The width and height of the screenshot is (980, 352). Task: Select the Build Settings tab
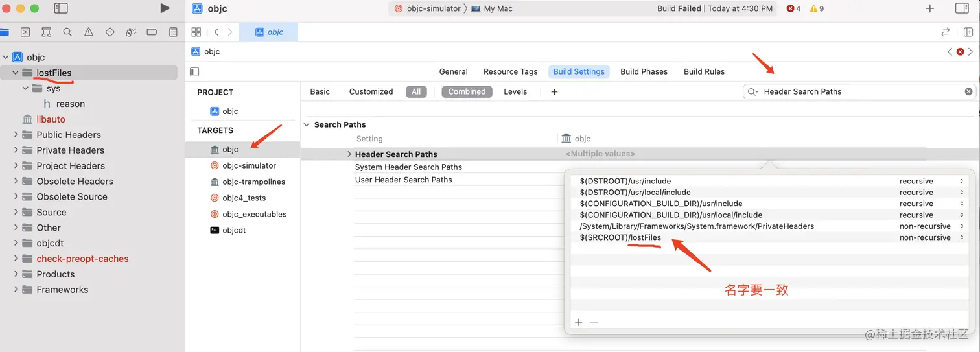pyautogui.click(x=579, y=71)
